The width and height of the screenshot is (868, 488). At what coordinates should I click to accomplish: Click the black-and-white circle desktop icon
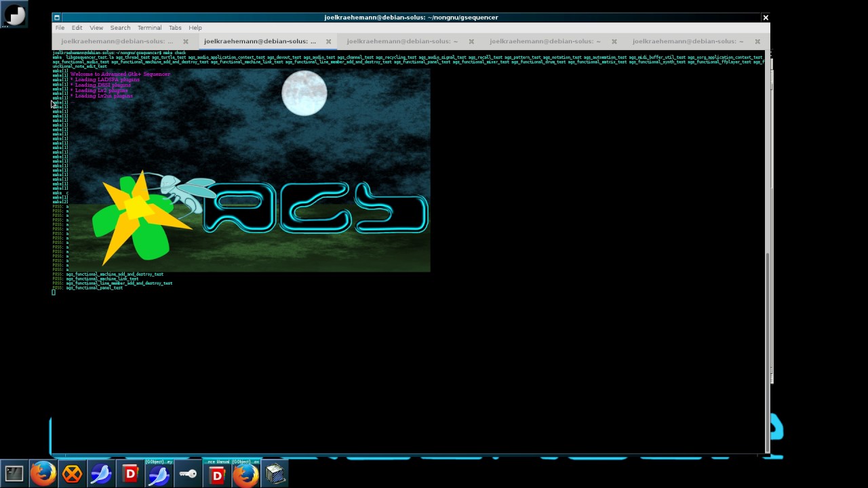point(14,15)
